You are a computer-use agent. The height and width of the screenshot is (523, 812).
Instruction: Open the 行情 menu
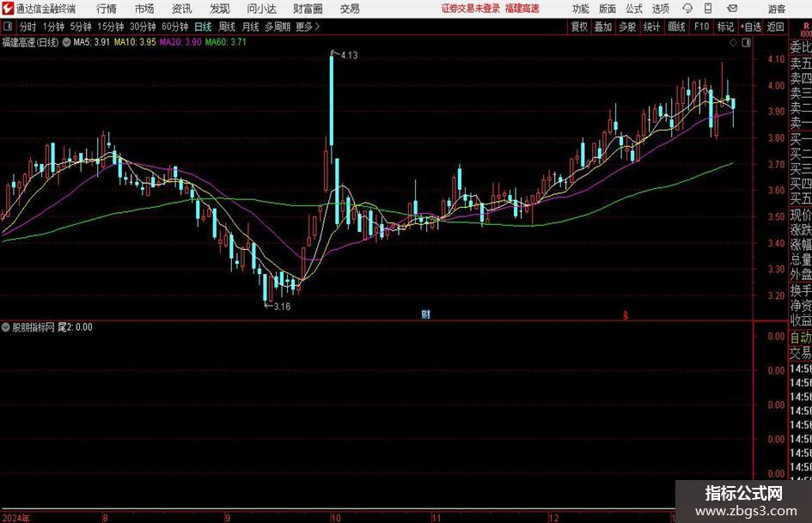pyautogui.click(x=107, y=9)
